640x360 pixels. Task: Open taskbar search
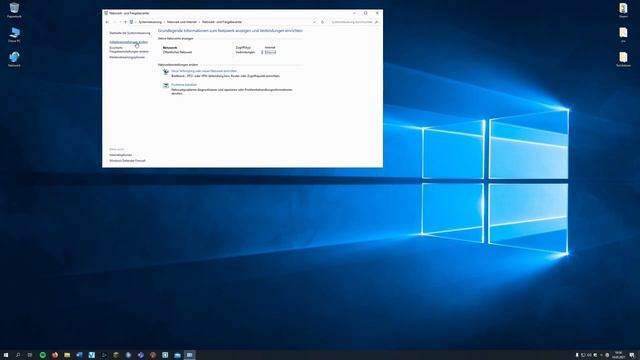(x=18, y=355)
